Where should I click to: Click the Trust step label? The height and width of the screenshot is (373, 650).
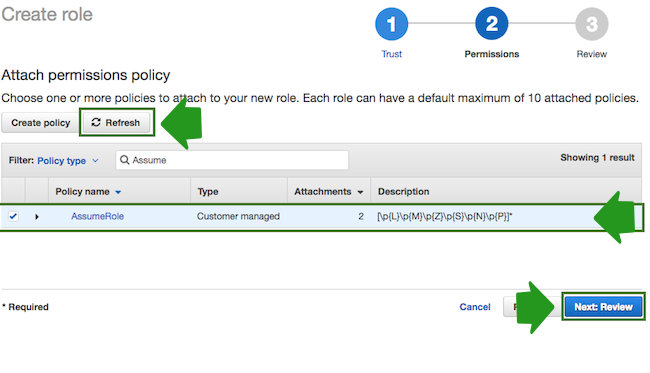tap(391, 54)
